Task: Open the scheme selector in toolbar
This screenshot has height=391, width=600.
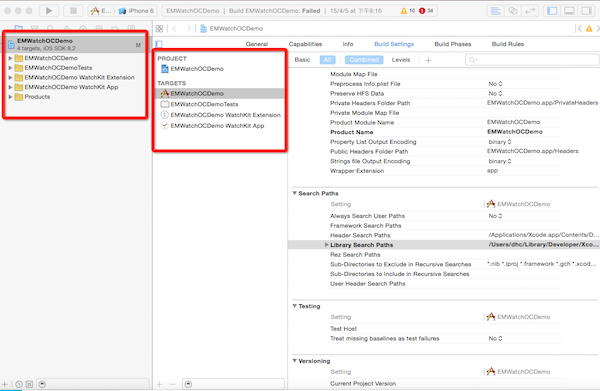Action: (x=101, y=11)
